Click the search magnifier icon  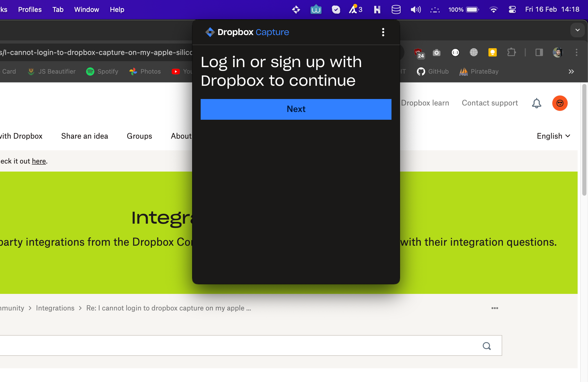pos(486,346)
